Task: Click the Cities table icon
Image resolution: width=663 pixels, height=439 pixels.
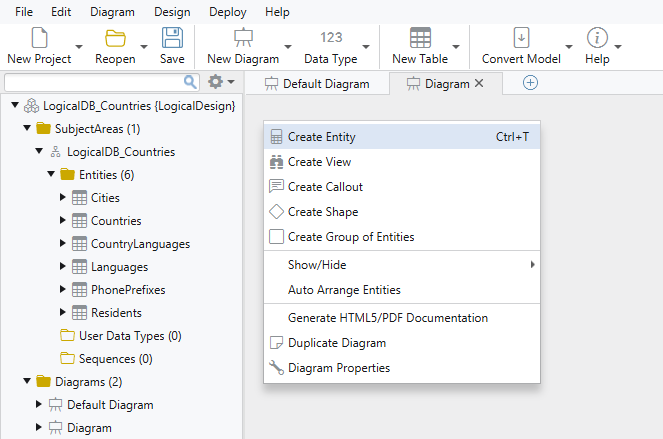Action: (x=79, y=198)
